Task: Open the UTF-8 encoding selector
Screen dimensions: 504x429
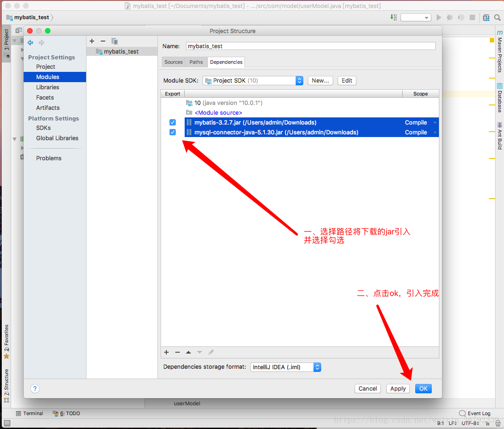Action: 470,423
